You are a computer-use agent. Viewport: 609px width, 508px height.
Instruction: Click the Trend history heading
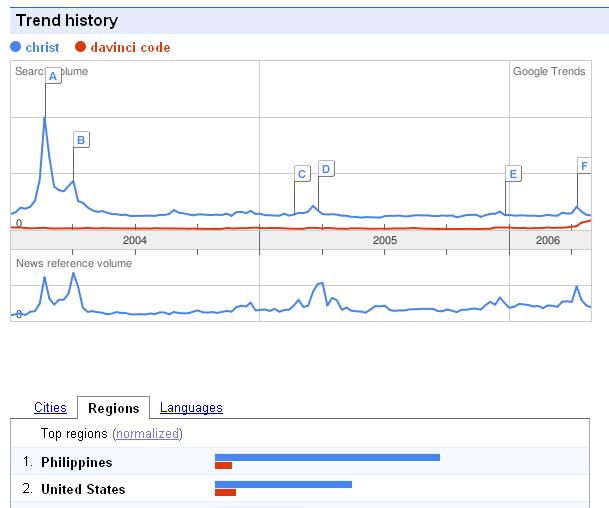click(x=67, y=20)
